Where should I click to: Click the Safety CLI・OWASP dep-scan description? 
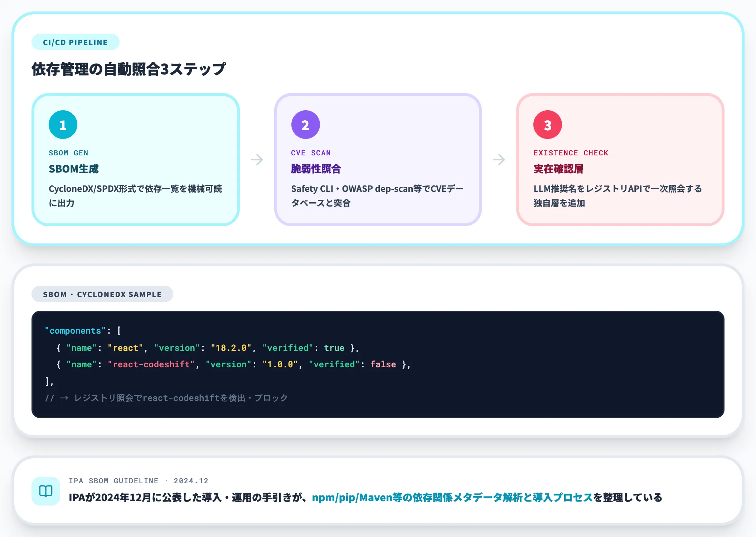click(377, 196)
